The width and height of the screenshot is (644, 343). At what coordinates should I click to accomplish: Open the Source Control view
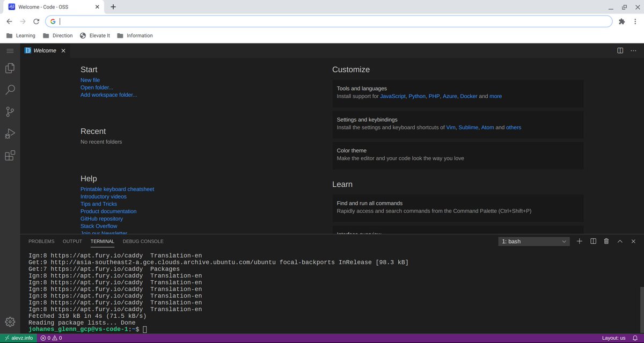10,112
